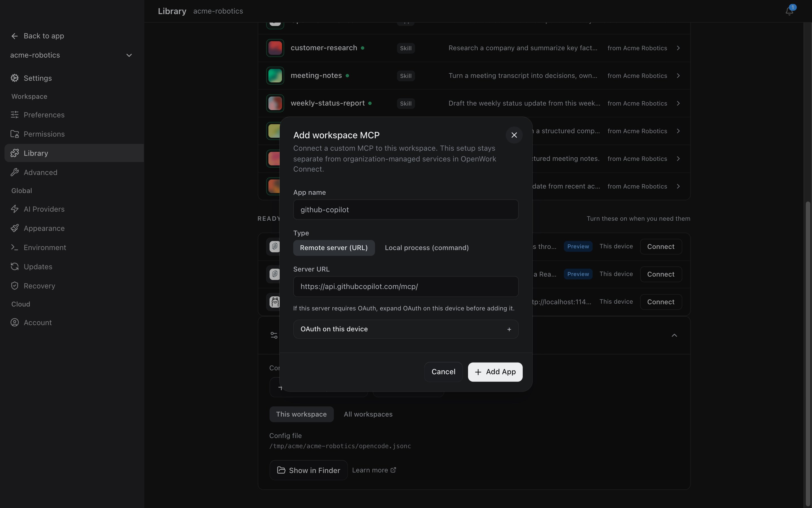Open Settings via the gear icon

tap(14, 78)
